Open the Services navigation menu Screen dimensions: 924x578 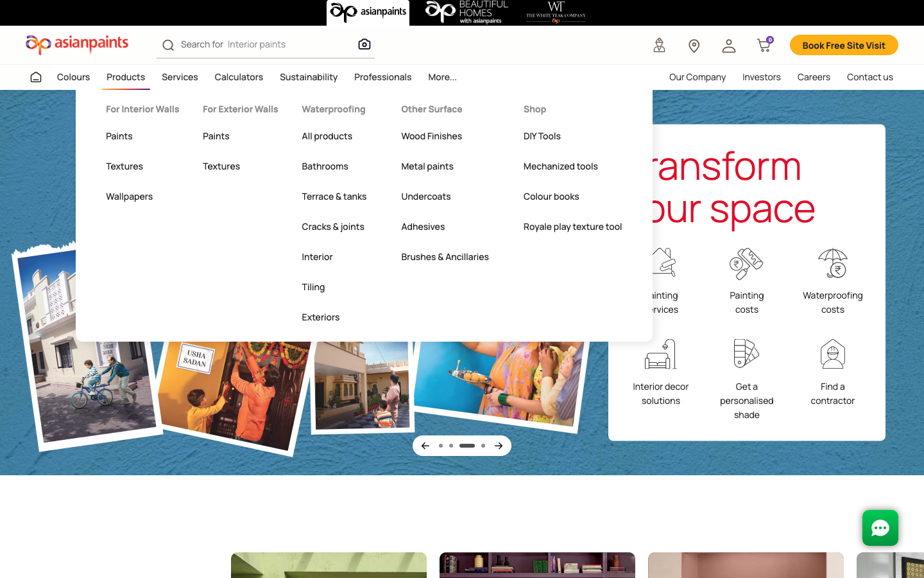180,77
